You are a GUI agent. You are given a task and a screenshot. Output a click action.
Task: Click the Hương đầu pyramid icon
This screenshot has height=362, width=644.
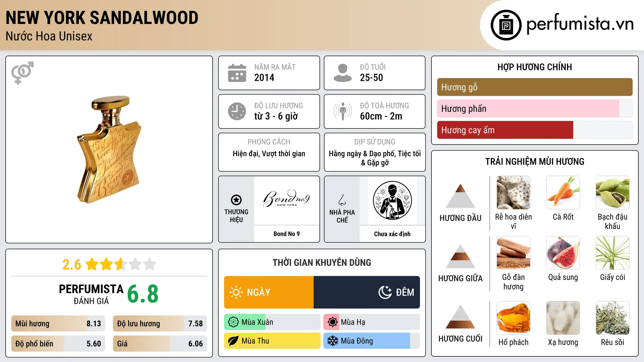tap(460, 196)
